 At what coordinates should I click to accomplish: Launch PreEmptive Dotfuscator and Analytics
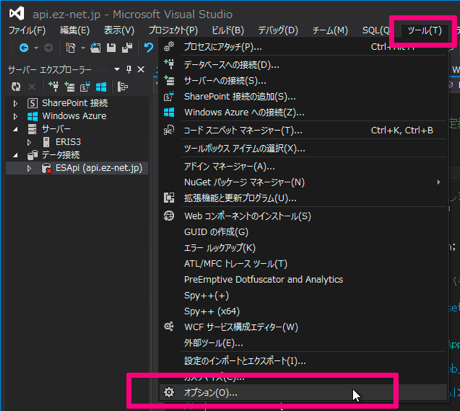(x=303, y=279)
